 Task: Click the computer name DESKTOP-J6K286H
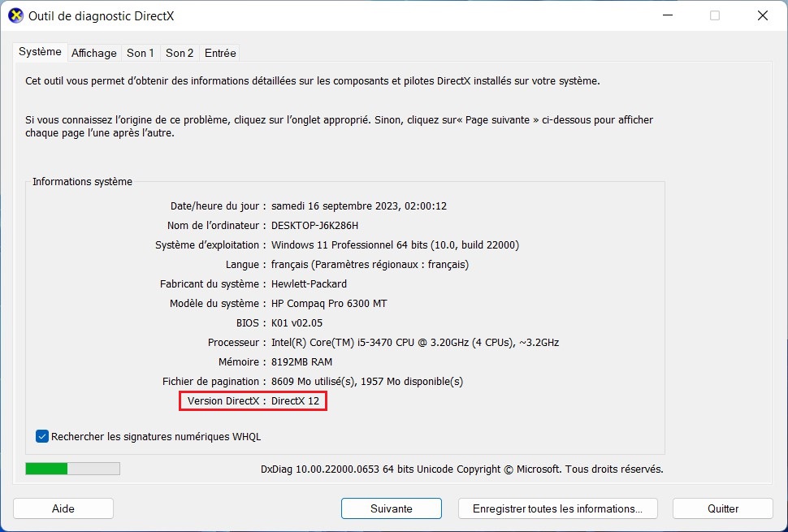click(x=314, y=225)
